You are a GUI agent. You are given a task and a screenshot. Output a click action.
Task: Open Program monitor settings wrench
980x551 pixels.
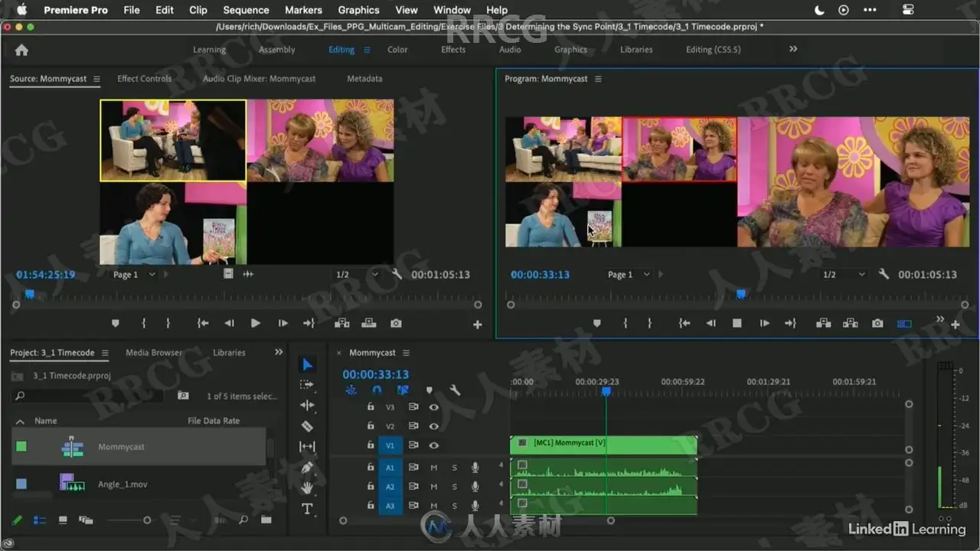pos(884,274)
